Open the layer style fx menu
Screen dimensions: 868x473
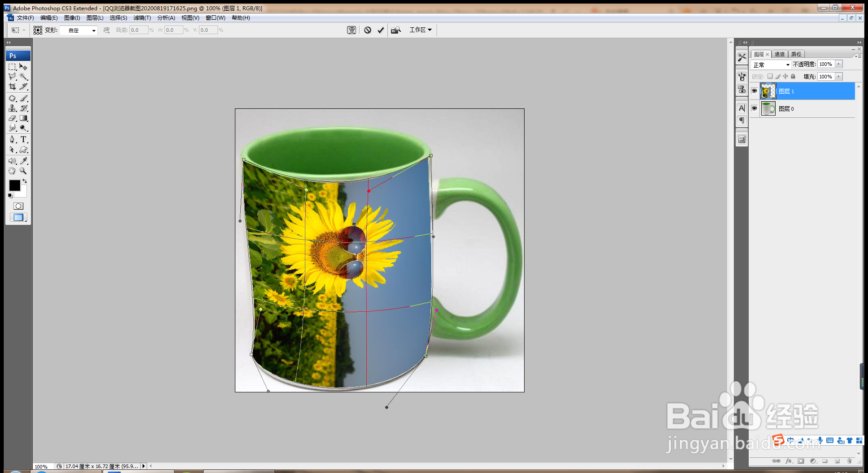click(x=789, y=461)
